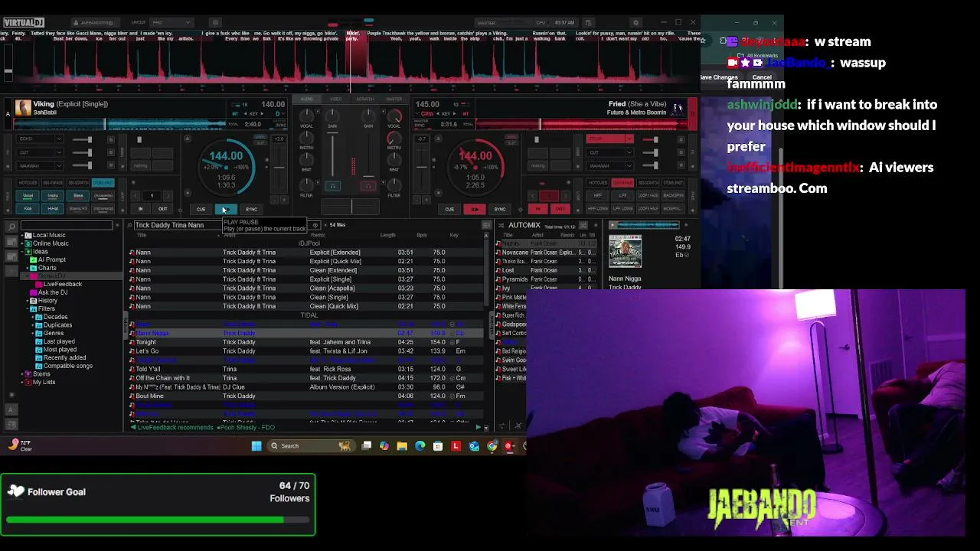Click the Windows Start button
This screenshot has width=980, height=551.
pyautogui.click(x=256, y=446)
